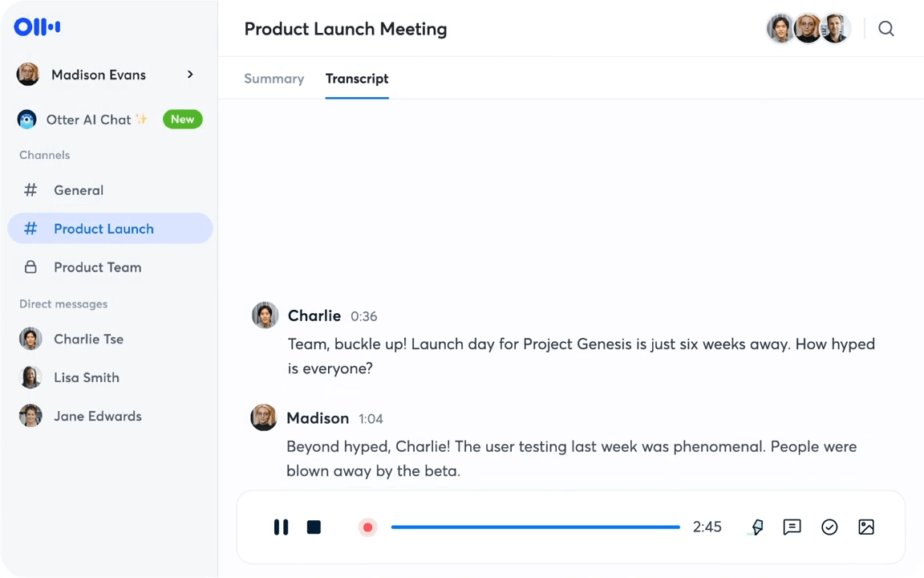
Task: Click the meeting participants avatars
Action: (x=808, y=29)
